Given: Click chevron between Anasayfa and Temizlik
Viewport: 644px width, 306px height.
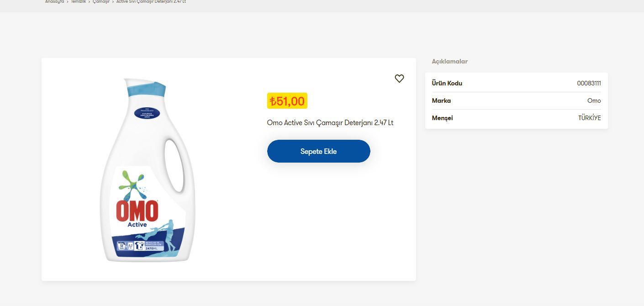Looking at the screenshot, I should coord(68,1).
